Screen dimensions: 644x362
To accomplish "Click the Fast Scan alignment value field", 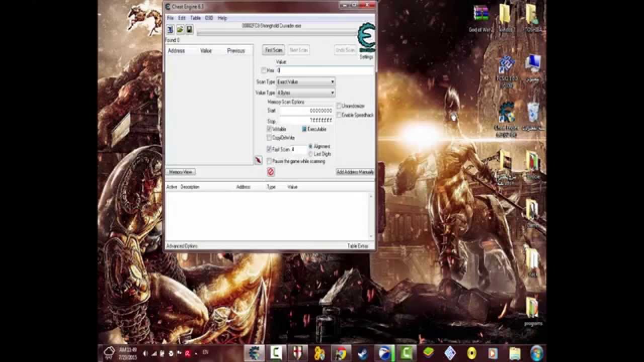I will tap(298, 149).
